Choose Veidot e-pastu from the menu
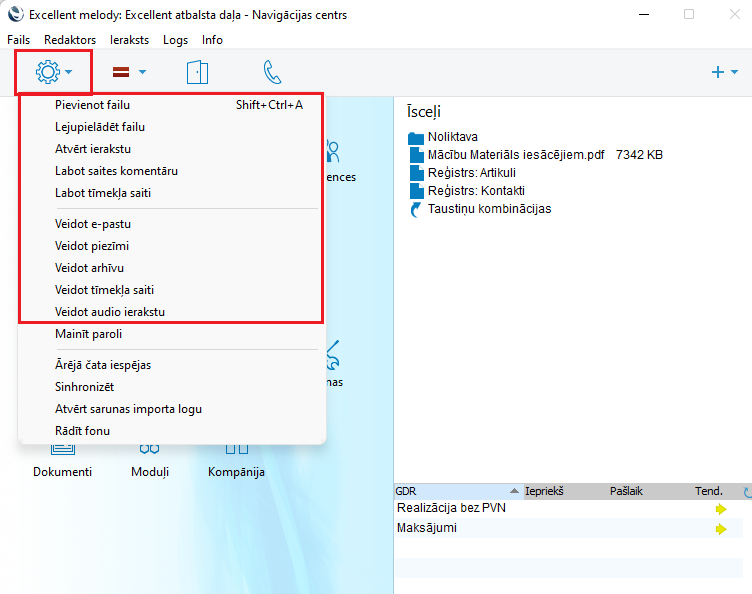 pos(93,224)
